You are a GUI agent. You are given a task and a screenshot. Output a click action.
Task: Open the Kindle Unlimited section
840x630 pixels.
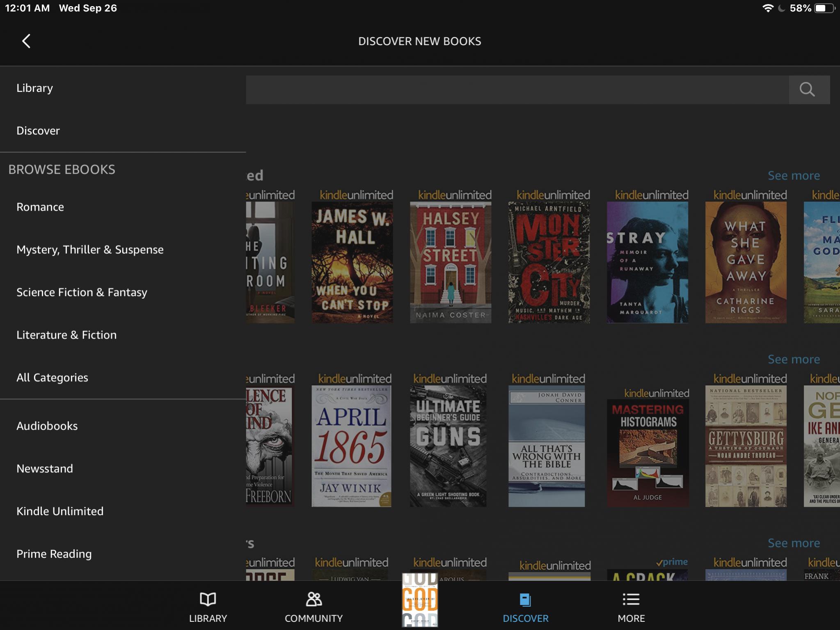60,511
